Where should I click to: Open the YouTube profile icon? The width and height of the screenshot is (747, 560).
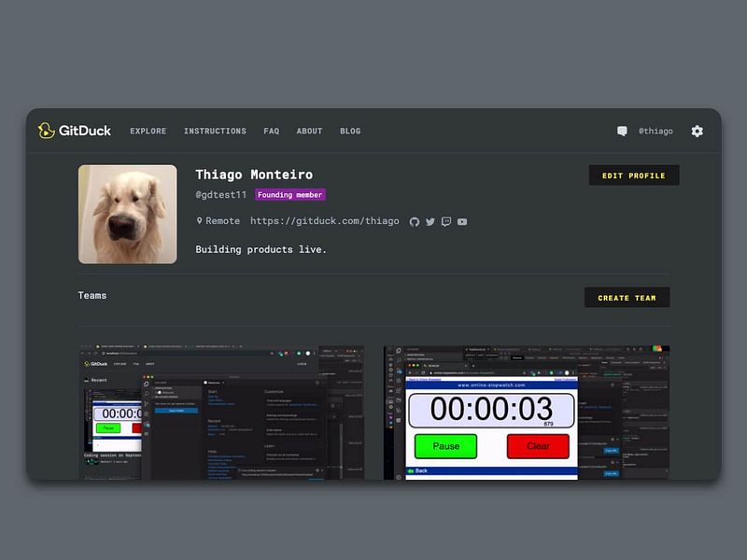click(462, 222)
